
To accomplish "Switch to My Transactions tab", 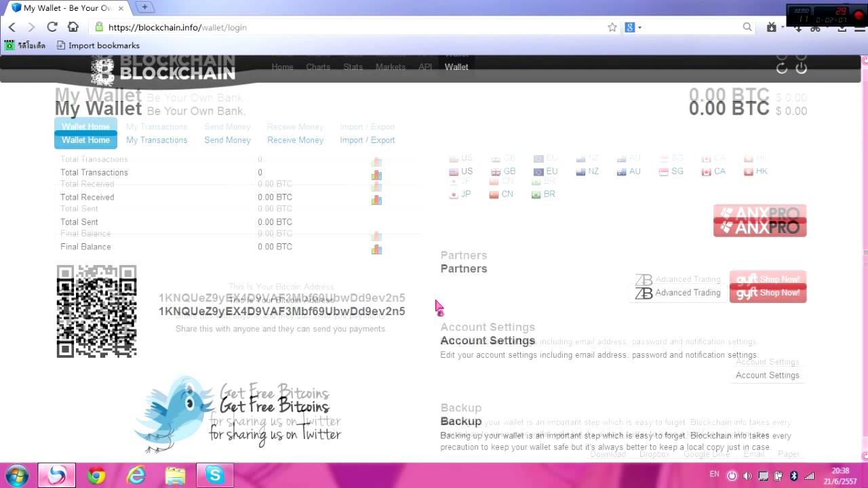I will (157, 140).
